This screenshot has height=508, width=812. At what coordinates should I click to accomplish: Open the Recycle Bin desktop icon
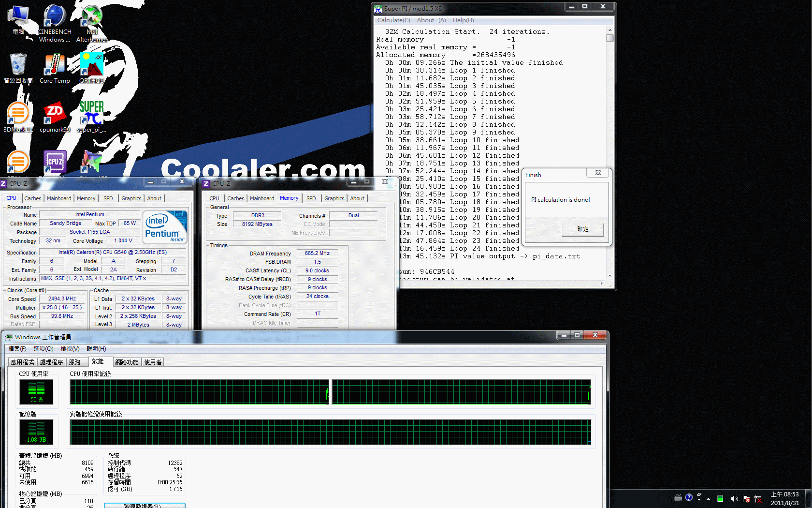coord(18,68)
